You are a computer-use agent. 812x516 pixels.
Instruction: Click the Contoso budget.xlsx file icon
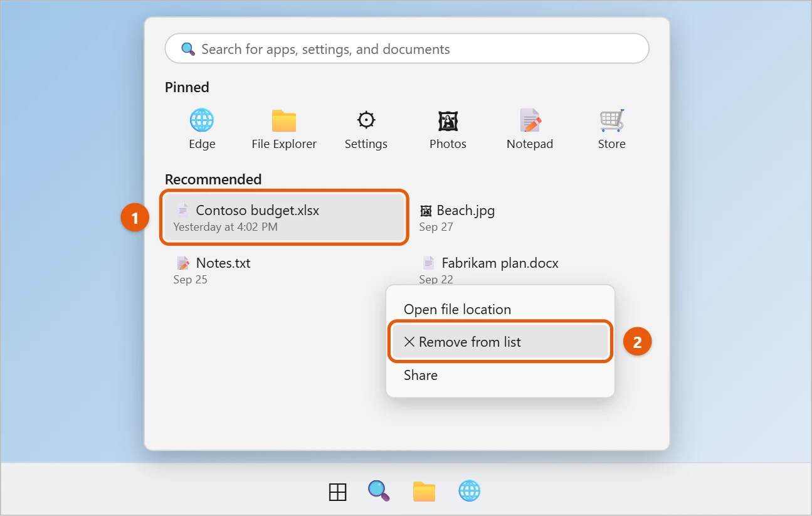click(182, 210)
